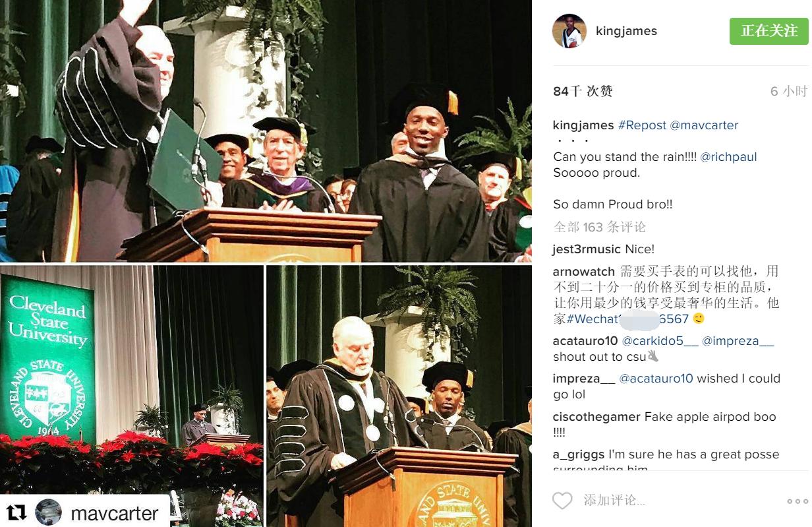Toggle the green following button
The height and width of the screenshot is (527, 812).
pos(768,31)
